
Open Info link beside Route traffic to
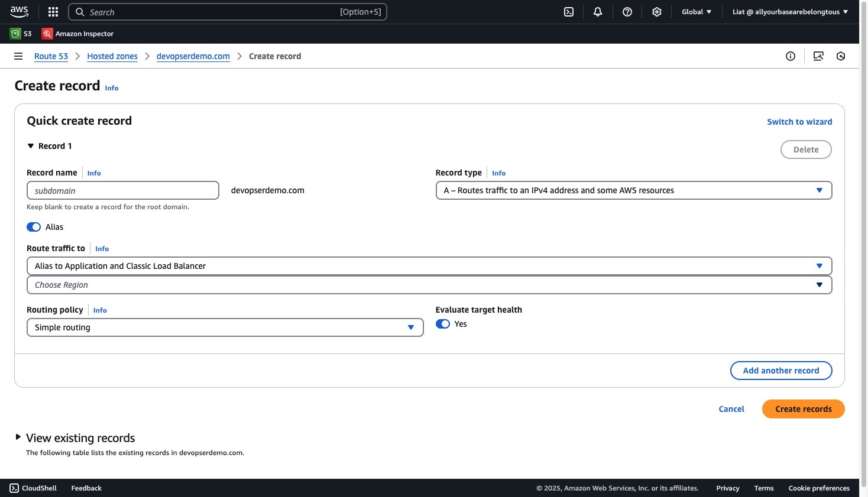(102, 249)
